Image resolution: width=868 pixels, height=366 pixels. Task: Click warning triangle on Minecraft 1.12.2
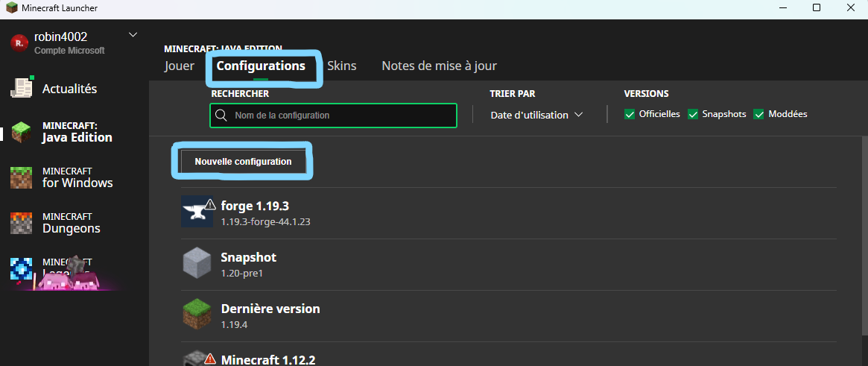point(209,359)
